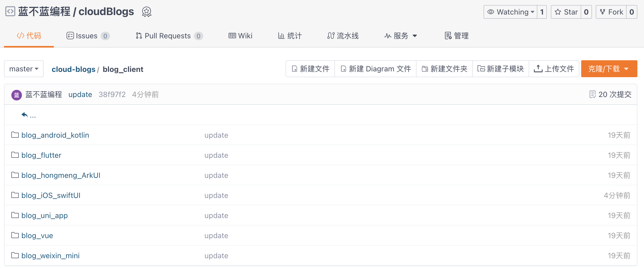Click the 蓝 avatar in the commit row
644x268 pixels.
16,94
